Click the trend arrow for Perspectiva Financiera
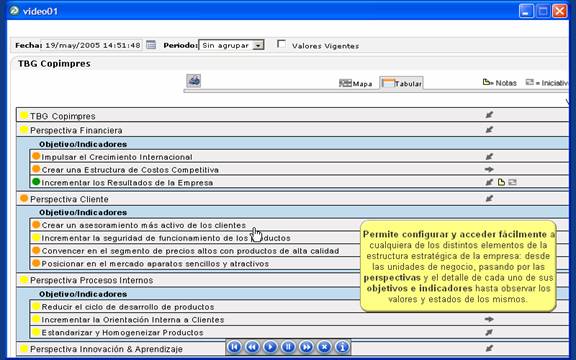Image resolution: width=576 pixels, height=360 pixels. click(x=489, y=130)
